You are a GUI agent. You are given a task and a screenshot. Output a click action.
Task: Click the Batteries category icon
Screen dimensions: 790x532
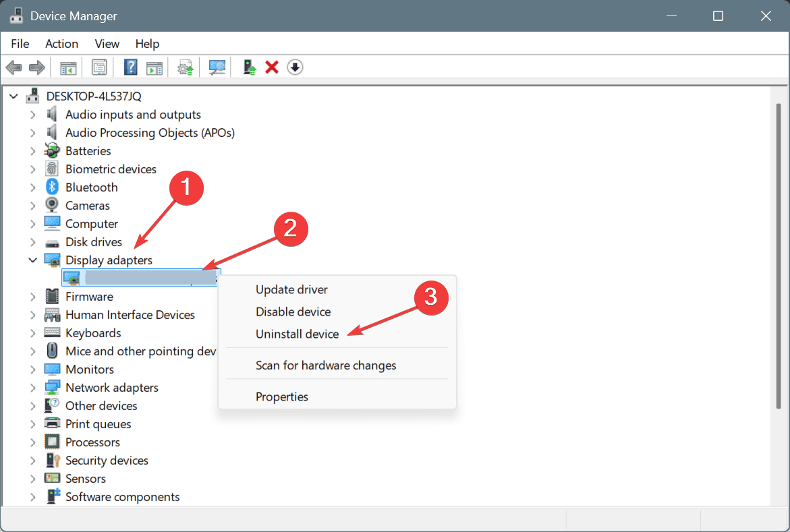coord(52,150)
